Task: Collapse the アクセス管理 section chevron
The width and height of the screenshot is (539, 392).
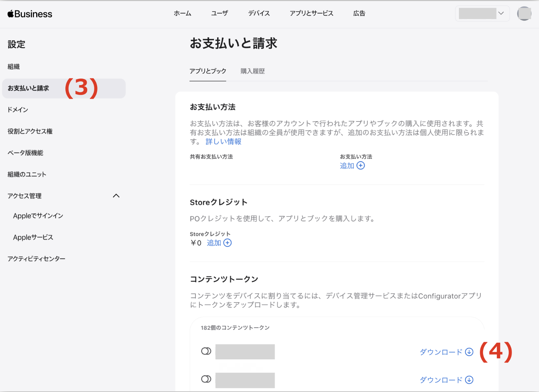Action: pos(116,196)
